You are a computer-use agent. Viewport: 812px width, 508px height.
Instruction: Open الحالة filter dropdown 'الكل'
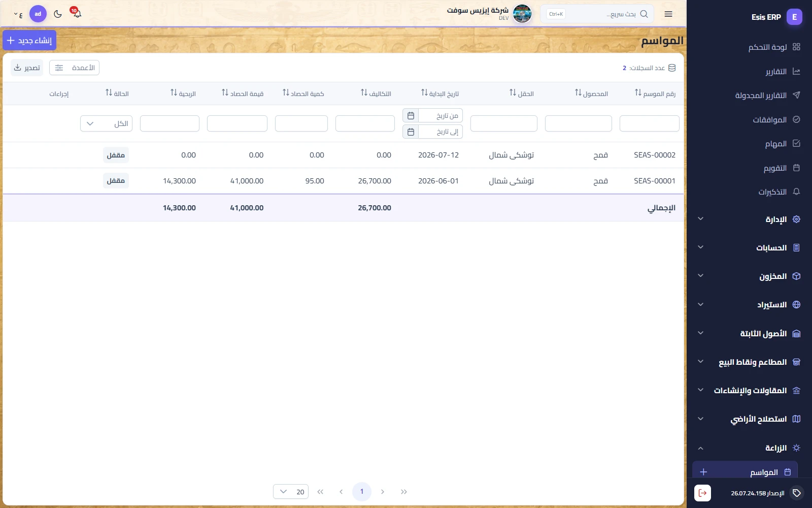[106, 123]
